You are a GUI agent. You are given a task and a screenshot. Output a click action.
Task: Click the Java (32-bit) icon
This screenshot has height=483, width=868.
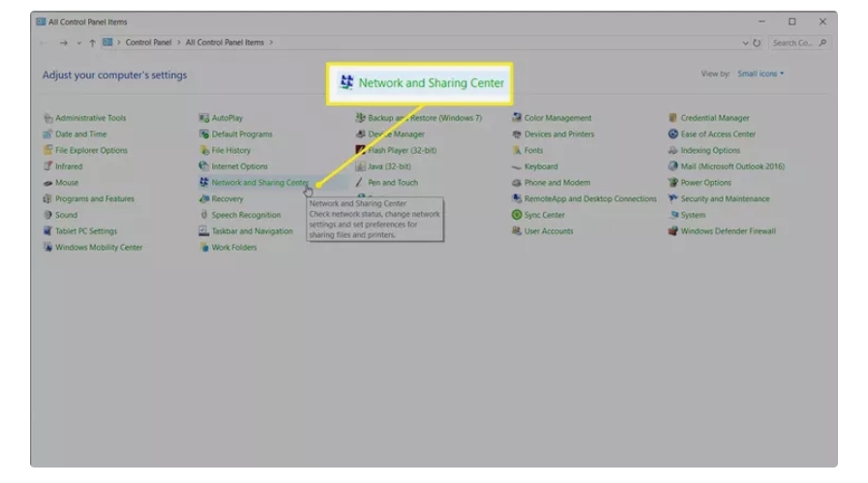pos(360,166)
